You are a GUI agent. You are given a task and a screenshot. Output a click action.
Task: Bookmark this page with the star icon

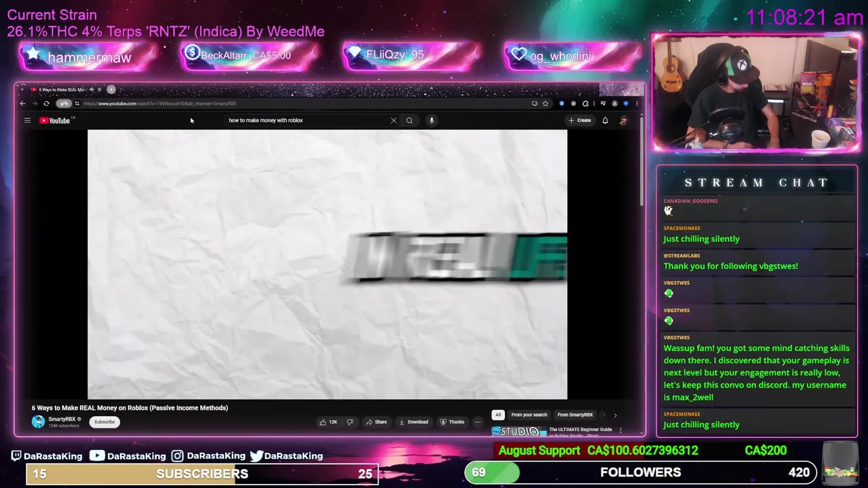pyautogui.click(x=545, y=104)
